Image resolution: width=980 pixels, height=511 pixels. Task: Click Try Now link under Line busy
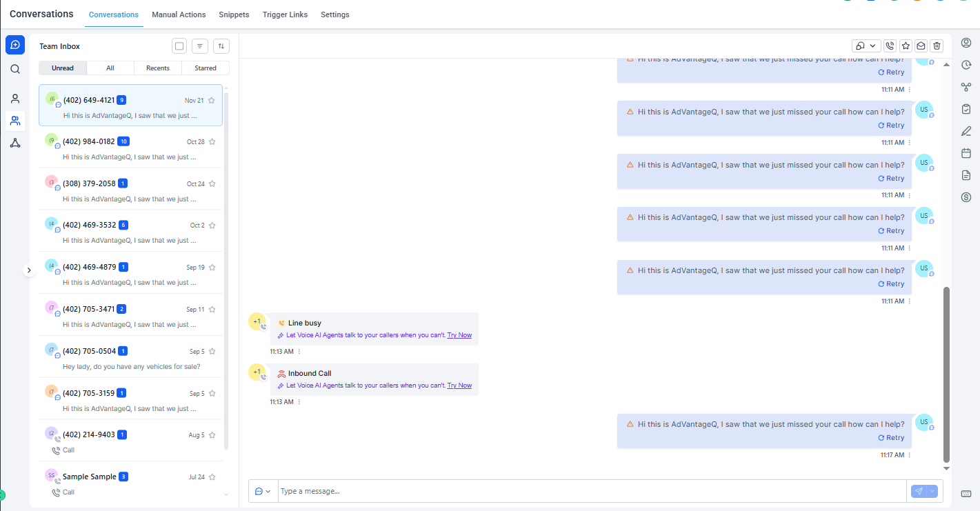click(x=459, y=335)
